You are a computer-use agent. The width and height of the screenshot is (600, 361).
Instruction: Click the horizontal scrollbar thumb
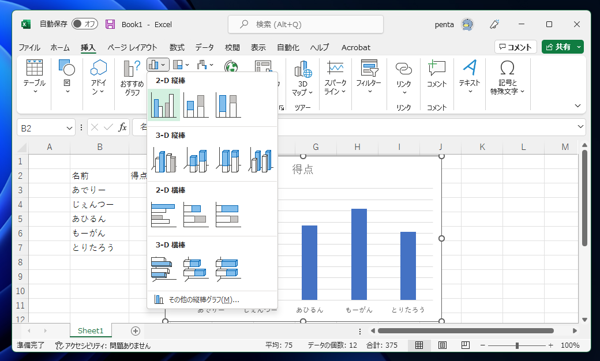(x=466, y=330)
